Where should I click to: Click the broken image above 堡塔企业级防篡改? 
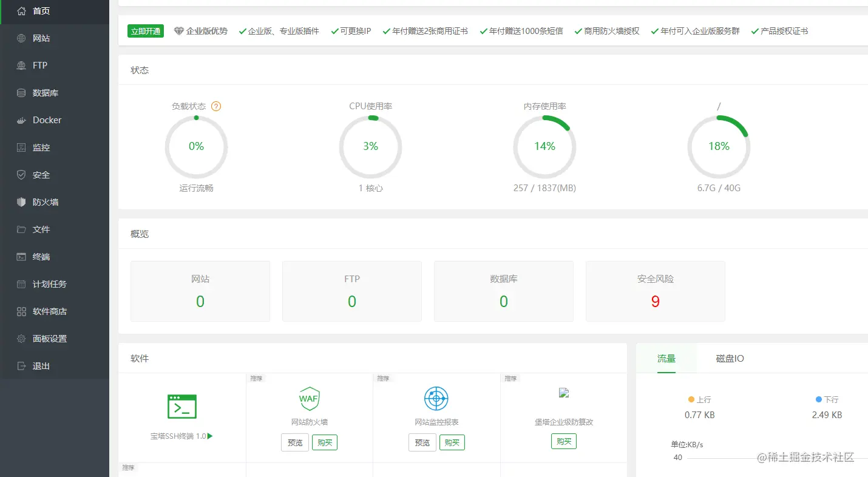563,393
